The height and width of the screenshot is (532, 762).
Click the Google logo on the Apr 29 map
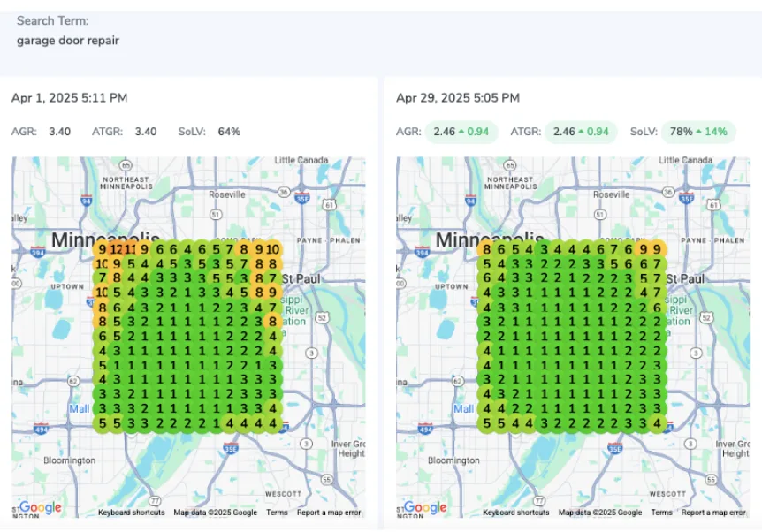[425, 507]
